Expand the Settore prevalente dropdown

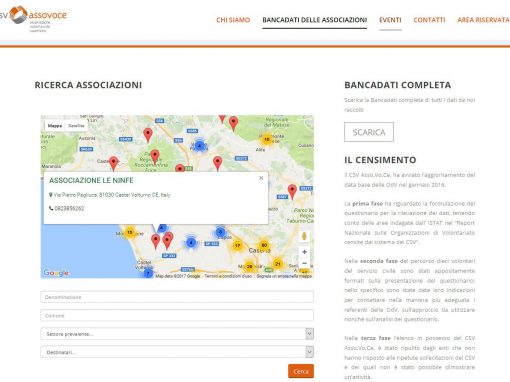tap(177, 334)
